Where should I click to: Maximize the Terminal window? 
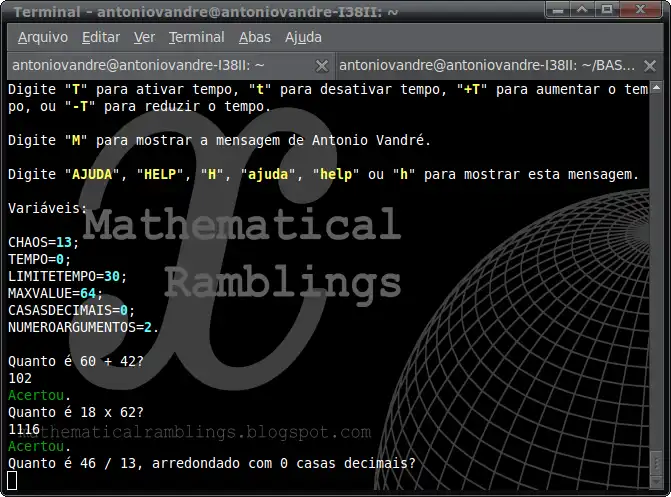point(606,9)
